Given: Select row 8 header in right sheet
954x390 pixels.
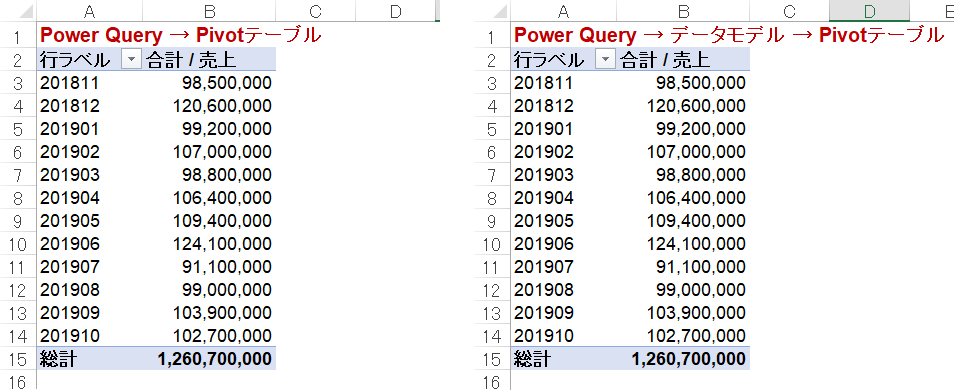Looking at the screenshot, I should [492, 198].
